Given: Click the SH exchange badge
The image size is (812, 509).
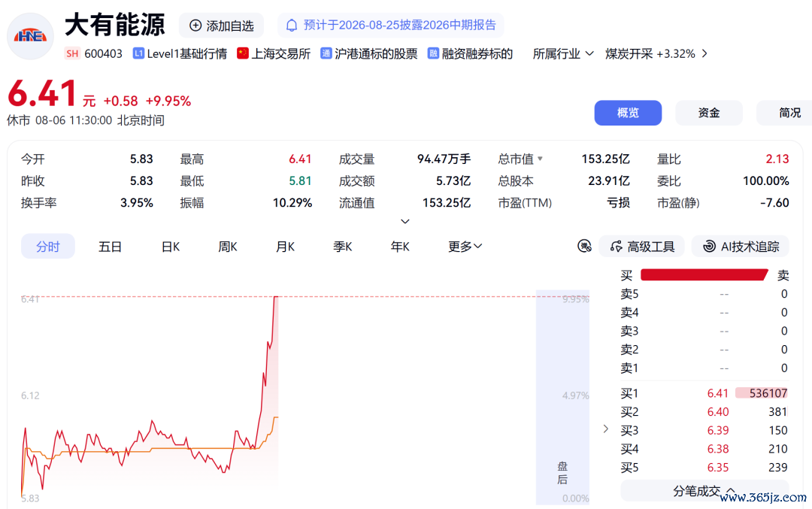Looking at the screenshot, I should (x=72, y=53).
